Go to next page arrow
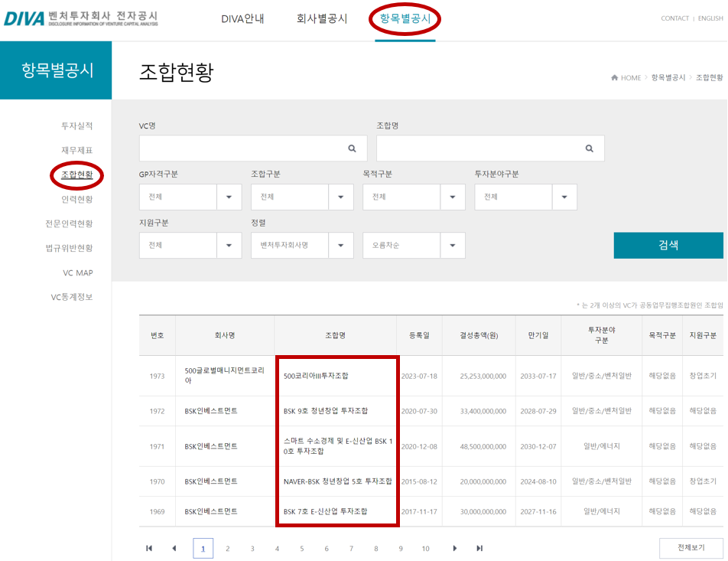The image size is (728, 561). pos(454,548)
